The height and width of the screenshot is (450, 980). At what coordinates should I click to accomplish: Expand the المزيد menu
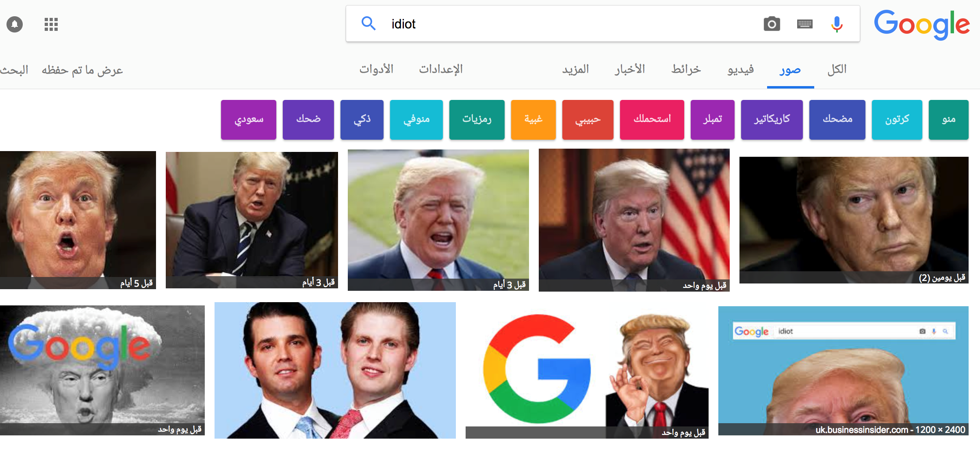tap(575, 69)
